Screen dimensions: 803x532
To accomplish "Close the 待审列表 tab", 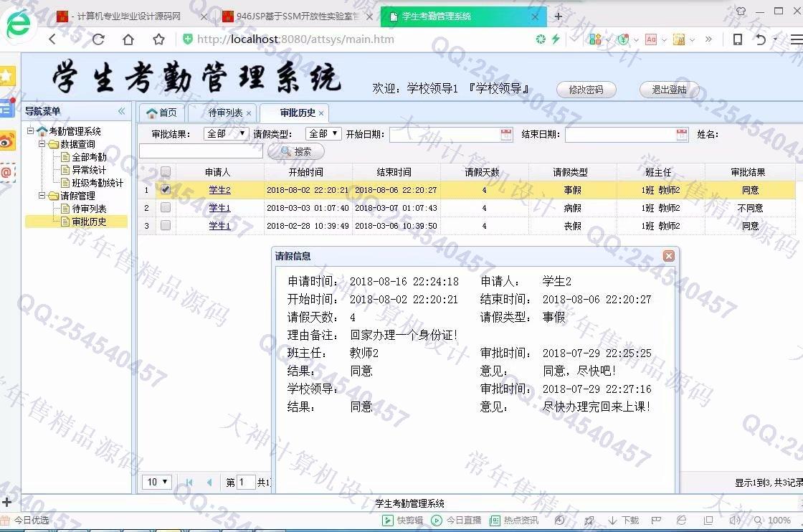I will click(x=249, y=113).
